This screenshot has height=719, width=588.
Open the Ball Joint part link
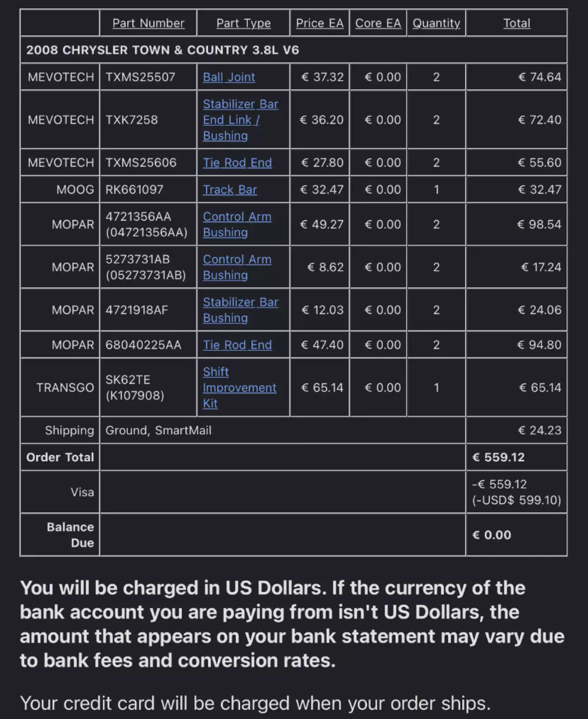click(x=229, y=77)
